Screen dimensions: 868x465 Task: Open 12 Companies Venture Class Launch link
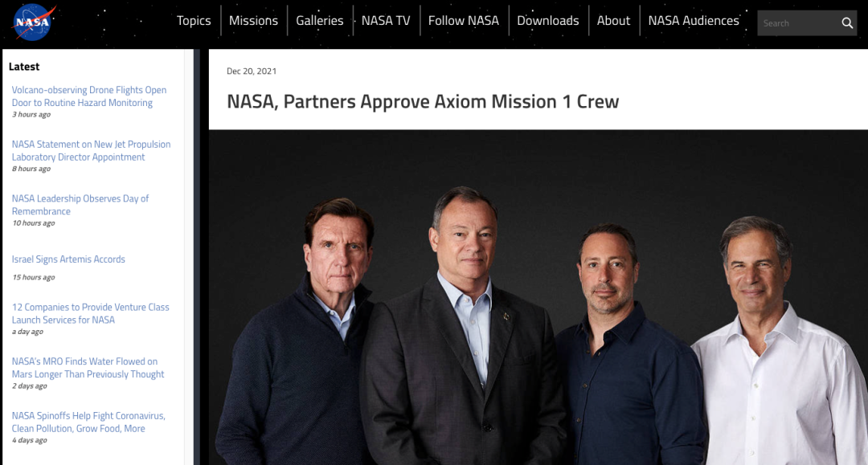[x=91, y=313]
